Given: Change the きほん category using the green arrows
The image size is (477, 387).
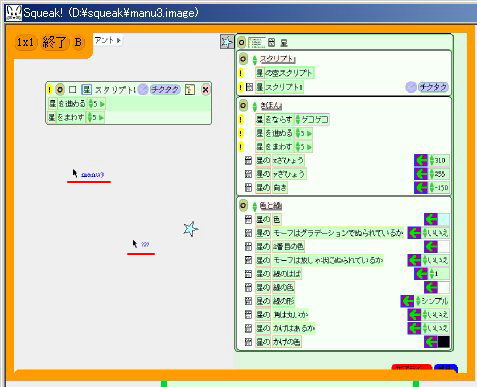Looking at the screenshot, I should coord(255,106).
